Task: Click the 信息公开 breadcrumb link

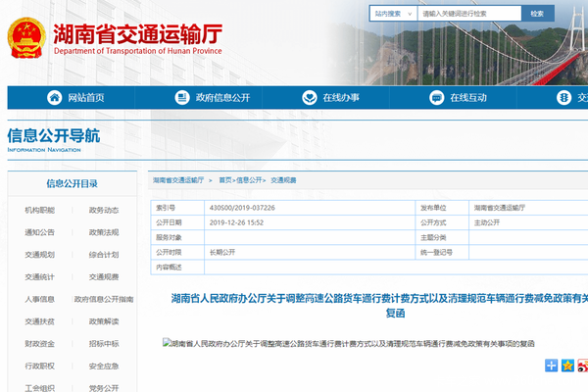Action: [250, 180]
